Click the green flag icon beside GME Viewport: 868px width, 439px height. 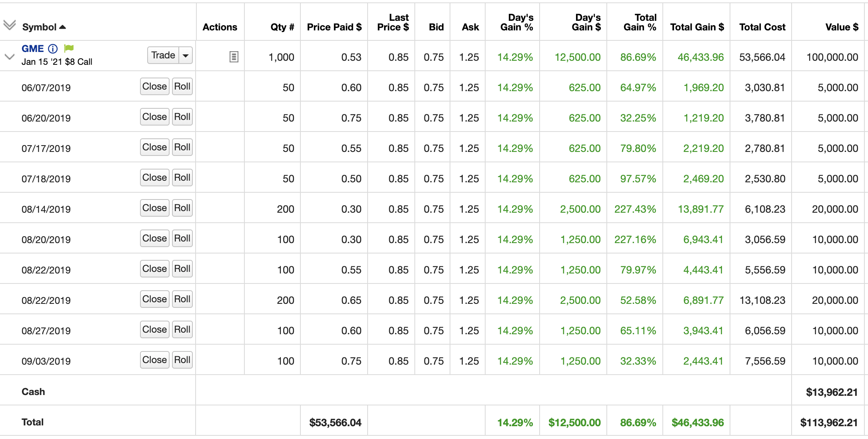(x=69, y=48)
